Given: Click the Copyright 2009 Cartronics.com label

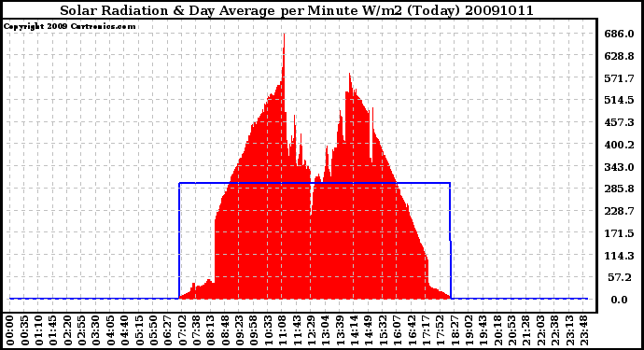Looking at the screenshot, I should coord(69,26).
